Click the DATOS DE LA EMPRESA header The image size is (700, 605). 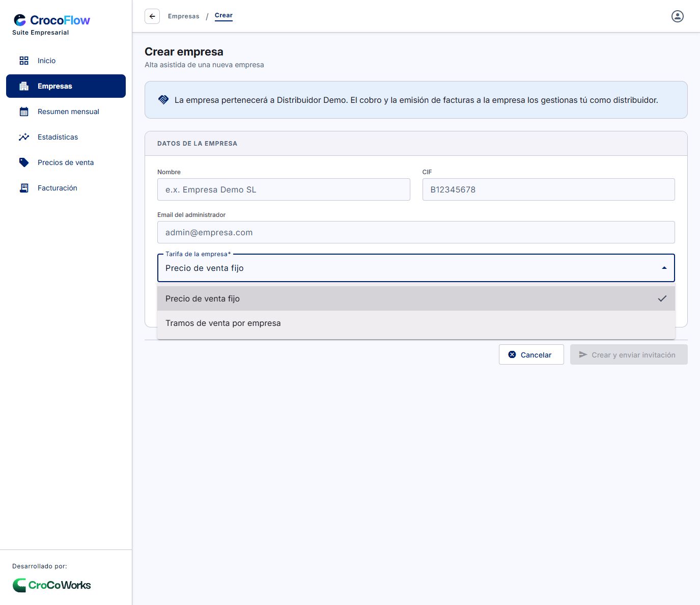197,144
